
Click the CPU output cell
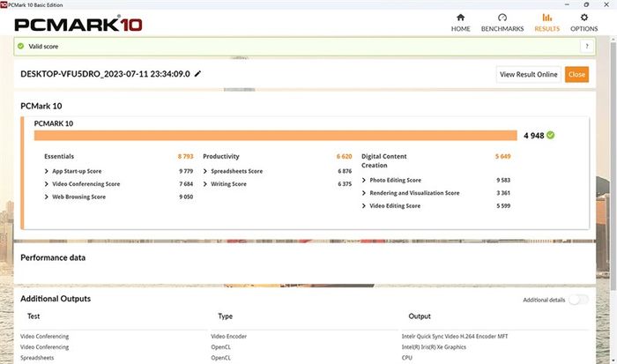pos(407,358)
